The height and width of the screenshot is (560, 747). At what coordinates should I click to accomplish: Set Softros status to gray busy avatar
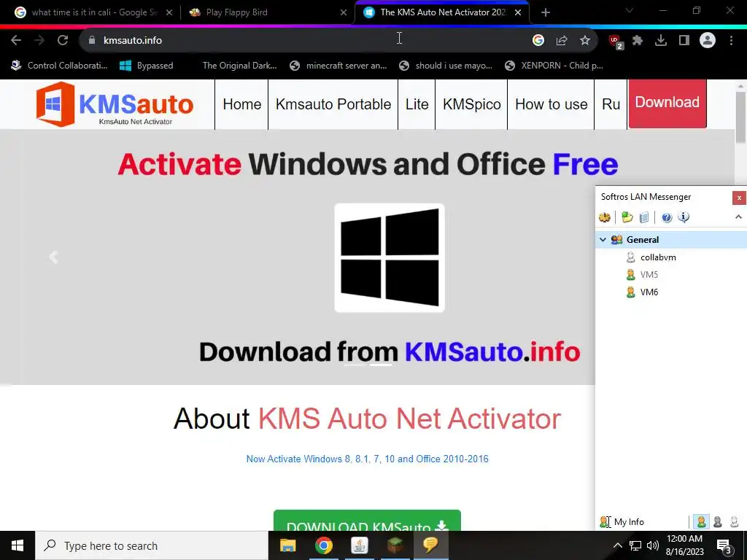click(718, 522)
